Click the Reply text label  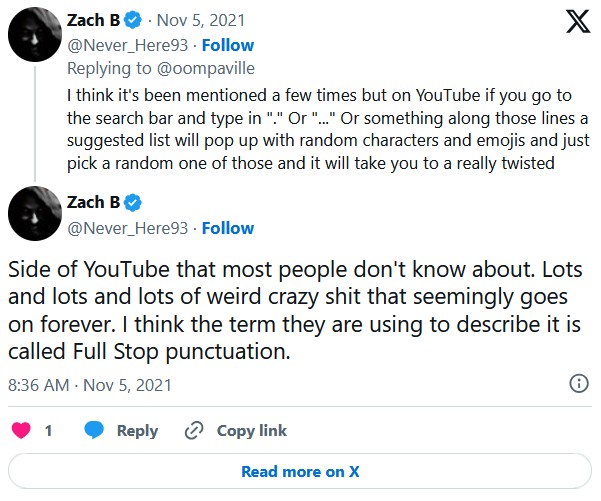pos(137,431)
